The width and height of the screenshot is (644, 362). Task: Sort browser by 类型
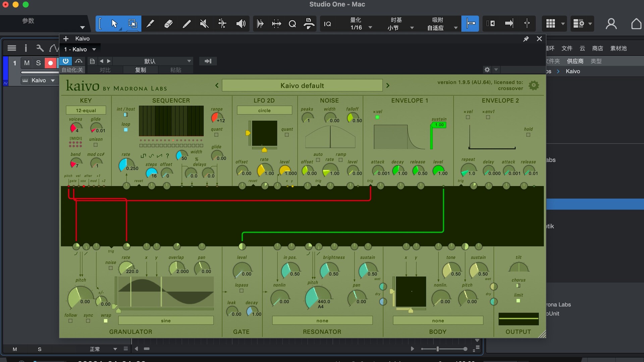point(596,61)
